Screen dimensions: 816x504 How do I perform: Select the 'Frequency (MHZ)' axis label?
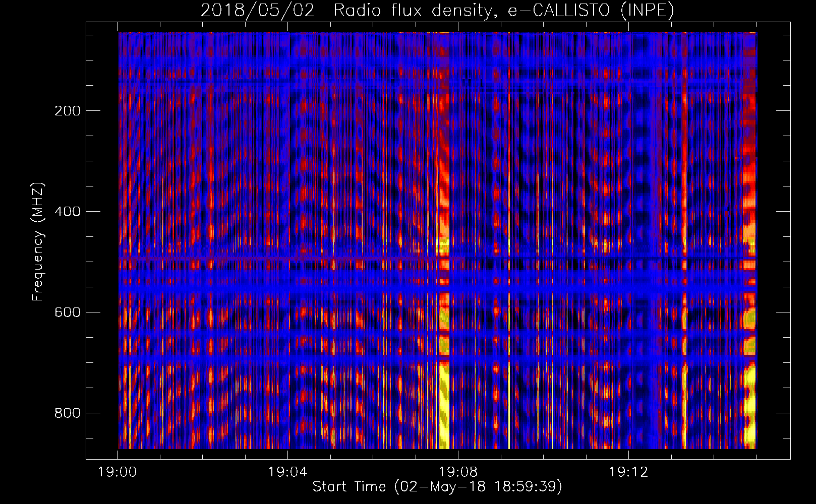37,242
